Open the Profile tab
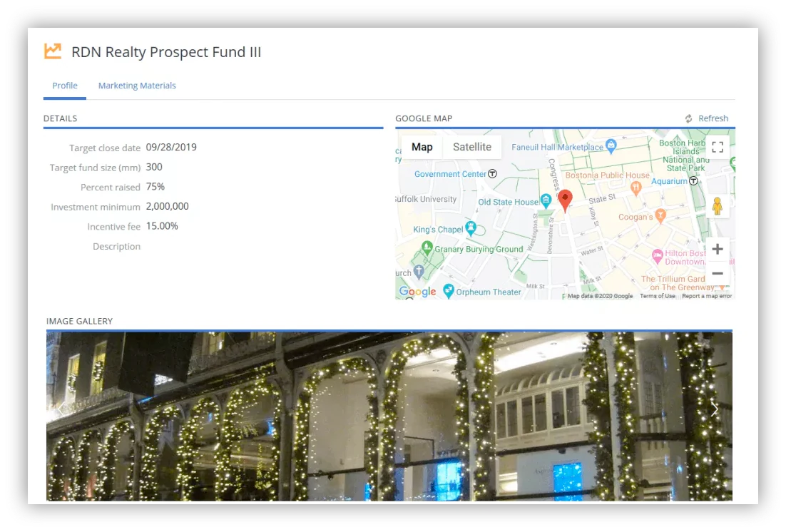786x532 pixels. (x=65, y=86)
